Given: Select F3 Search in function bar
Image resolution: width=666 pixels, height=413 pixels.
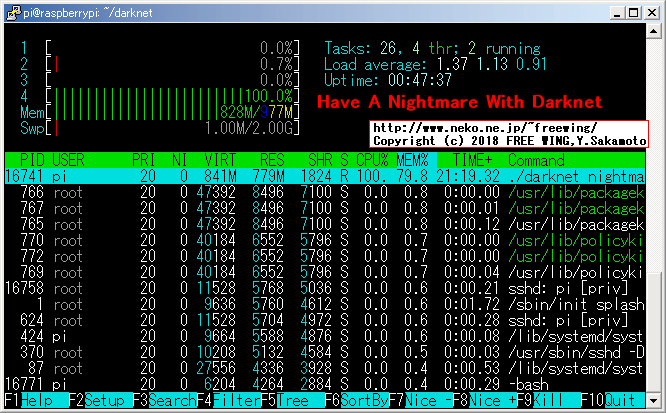Looking at the screenshot, I should [165, 398].
